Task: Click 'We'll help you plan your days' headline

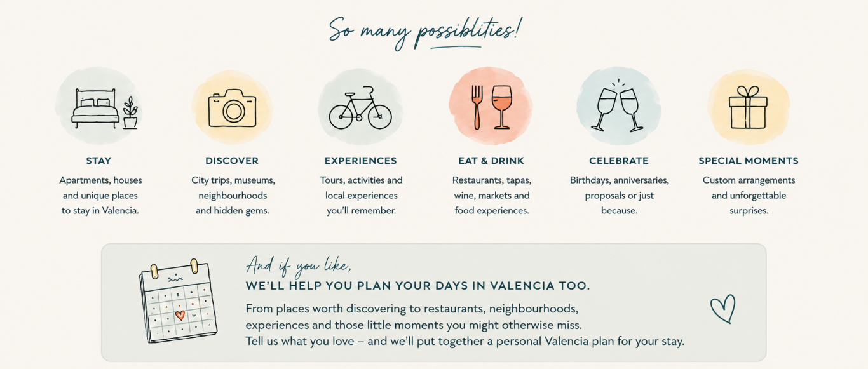Action: tap(417, 286)
